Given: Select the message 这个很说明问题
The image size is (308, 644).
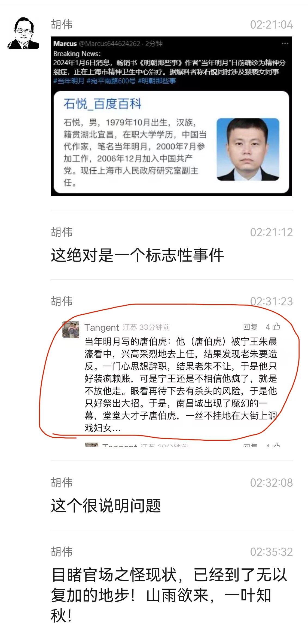Looking at the screenshot, I should click(106, 506).
